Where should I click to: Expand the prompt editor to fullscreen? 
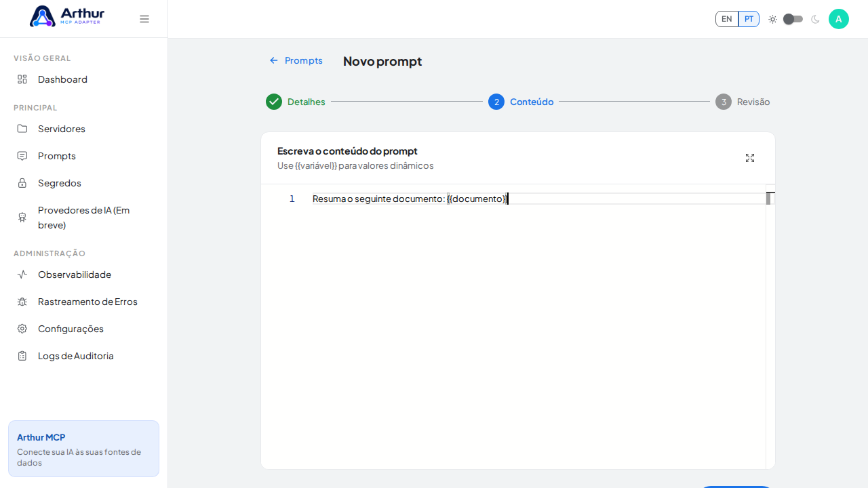(750, 158)
